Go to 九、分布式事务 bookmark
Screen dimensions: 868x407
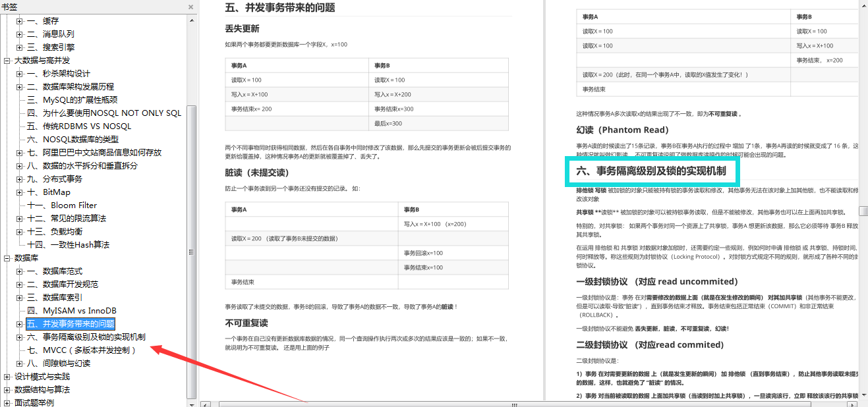(55, 179)
